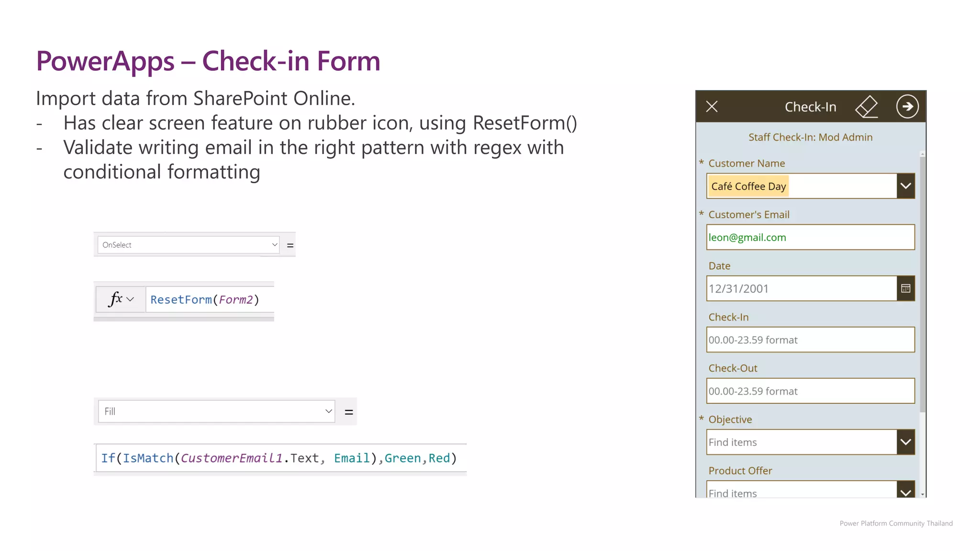
Task: Click the fx formula icon
Action: 115,299
